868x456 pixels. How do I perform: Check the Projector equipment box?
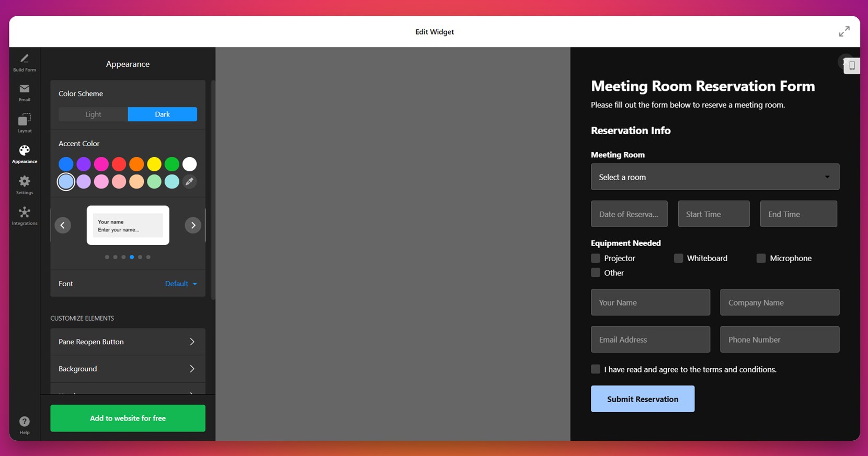coord(596,258)
